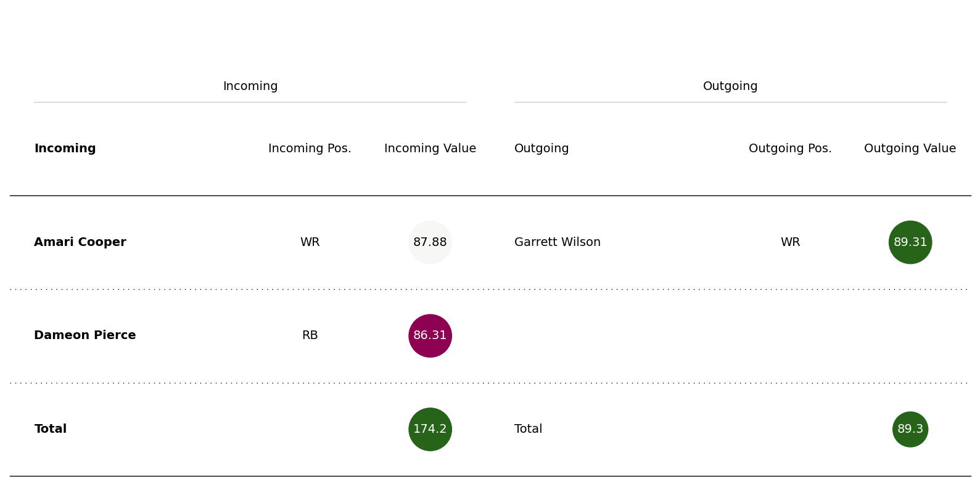Select the Amari Cooper player name
This screenshot has height=487, width=980.
[80, 242]
